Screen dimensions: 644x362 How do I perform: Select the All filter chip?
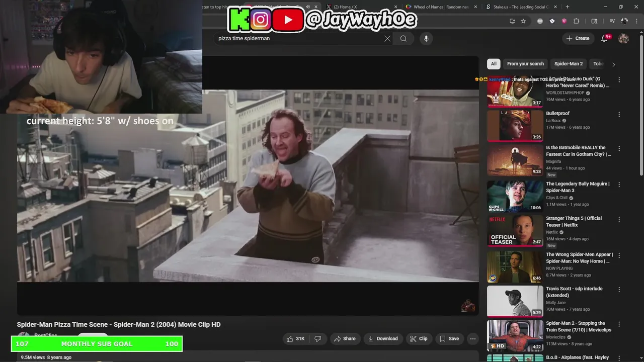(494, 64)
